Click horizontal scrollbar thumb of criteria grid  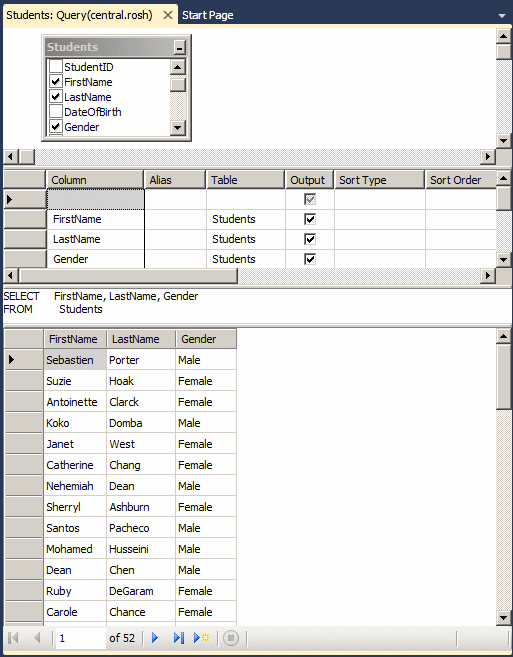tap(128, 276)
